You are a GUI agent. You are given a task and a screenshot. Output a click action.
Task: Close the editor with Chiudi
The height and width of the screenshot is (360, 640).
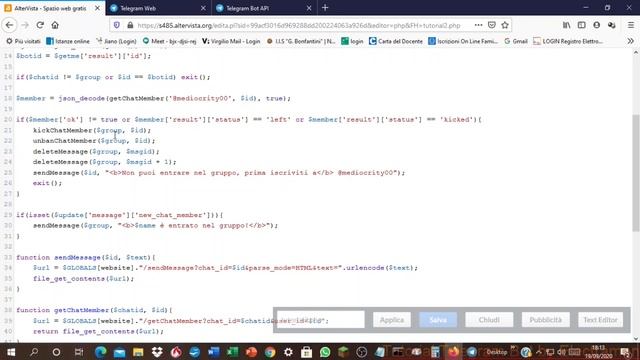click(489, 320)
